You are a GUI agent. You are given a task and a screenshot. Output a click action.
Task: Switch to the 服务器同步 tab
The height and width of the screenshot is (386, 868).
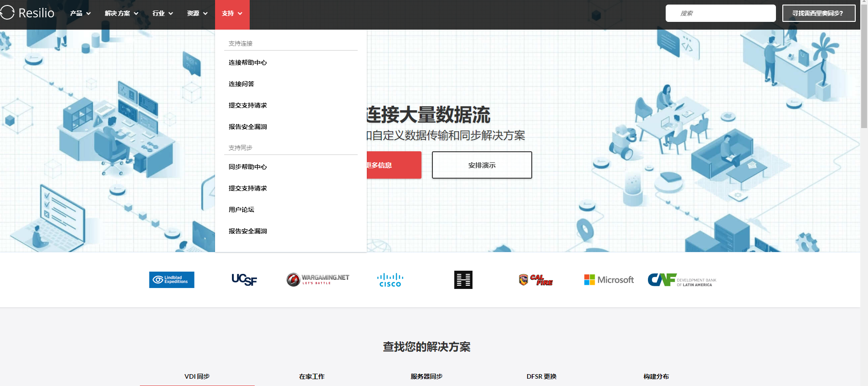(x=426, y=376)
